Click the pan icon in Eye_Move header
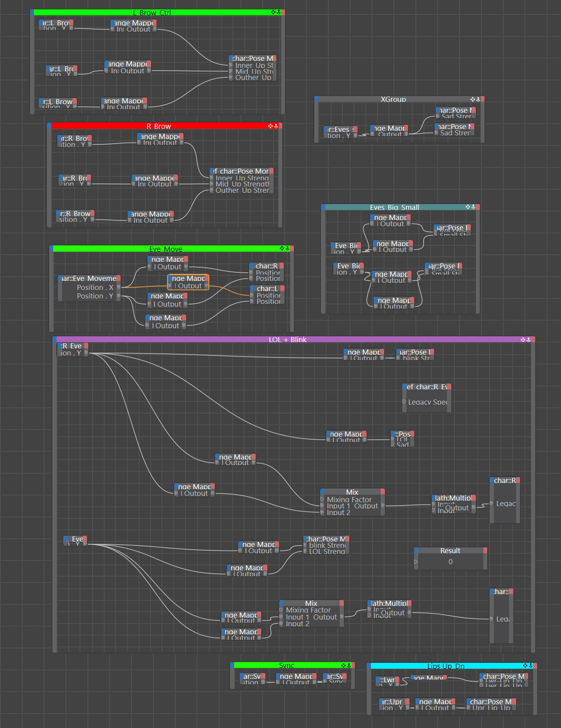Image resolution: width=561 pixels, height=728 pixels. tap(282, 249)
